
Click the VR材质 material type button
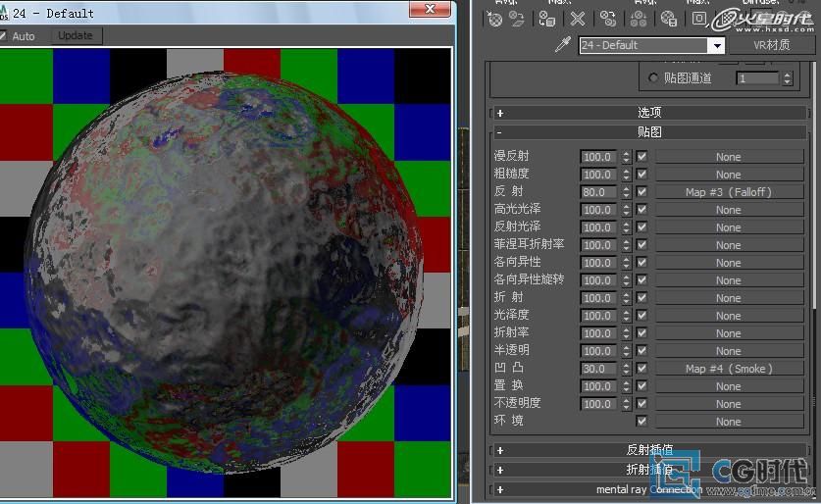tap(771, 45)
